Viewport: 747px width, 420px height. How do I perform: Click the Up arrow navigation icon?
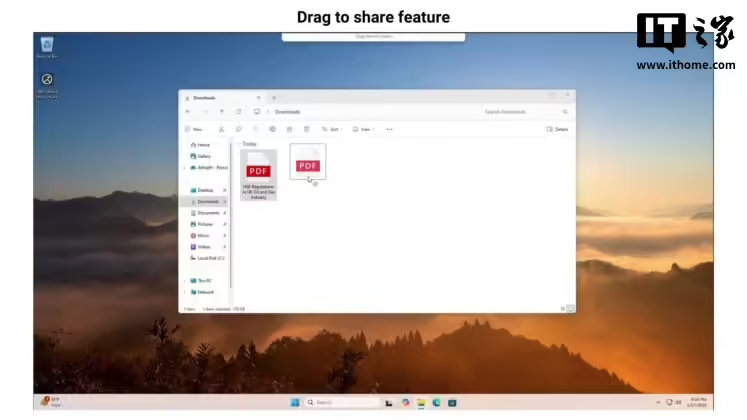(221, 112)
